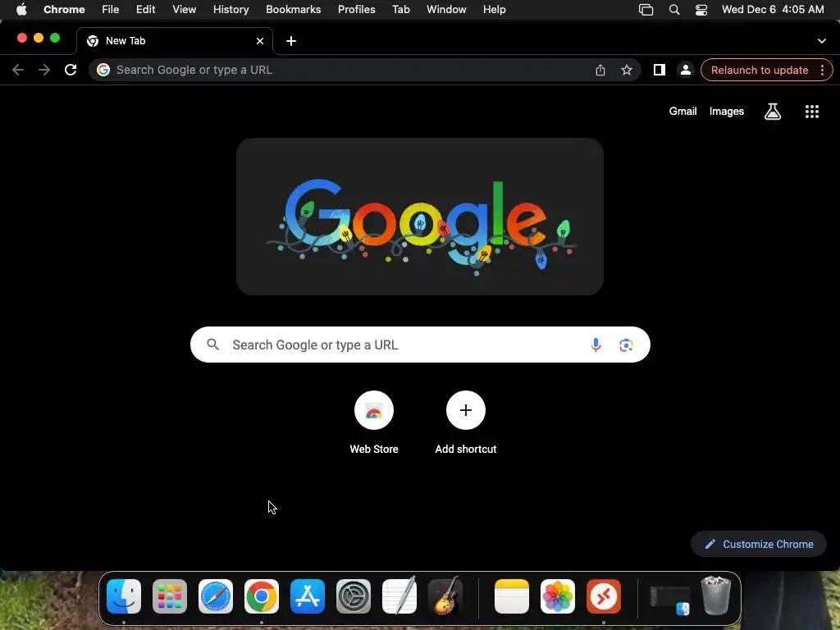The height and width of the screenshot is (630, 840).
Task: Open the side panel
Action: (x=659, y=70)
